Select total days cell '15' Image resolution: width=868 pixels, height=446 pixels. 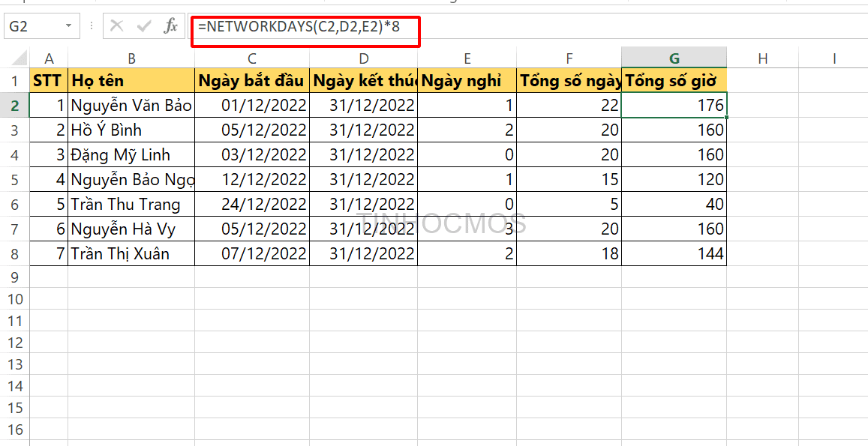569,179
